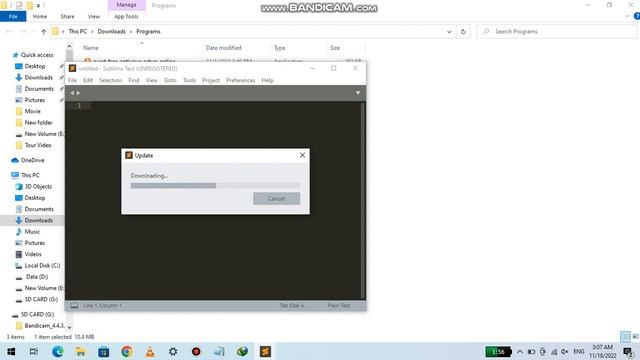
Task: Cancel the Sublime Text update download
Action: (x=276, y=198)
